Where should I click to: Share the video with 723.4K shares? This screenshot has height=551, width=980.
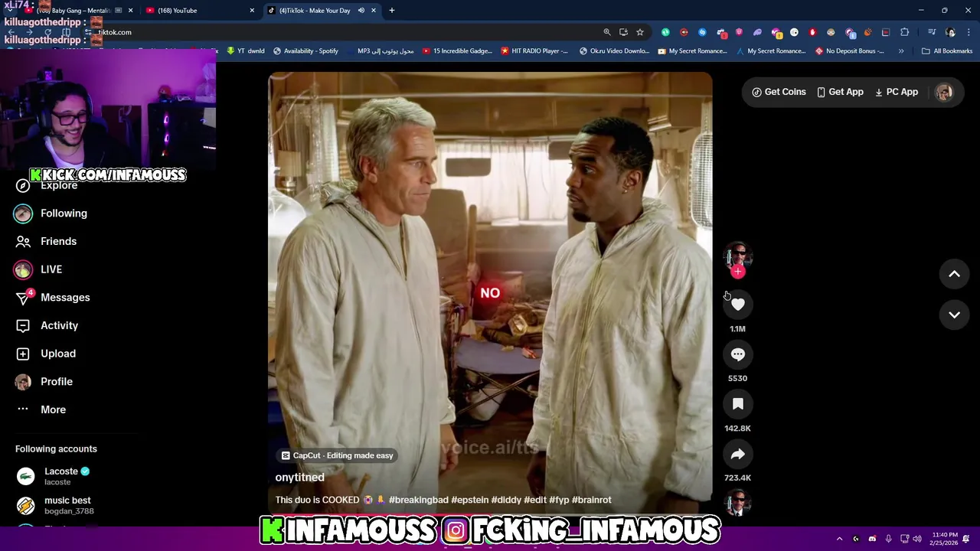[737, 455]
